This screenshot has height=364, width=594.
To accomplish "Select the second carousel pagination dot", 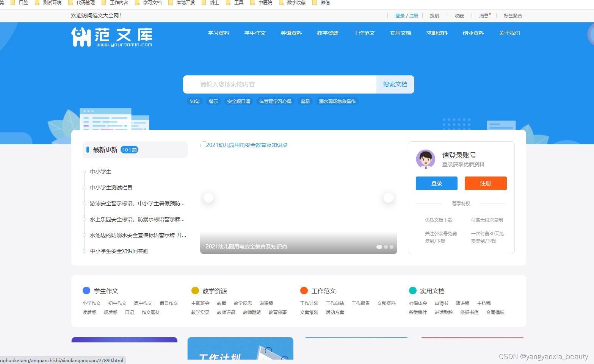I will click(x=385, y=247).
